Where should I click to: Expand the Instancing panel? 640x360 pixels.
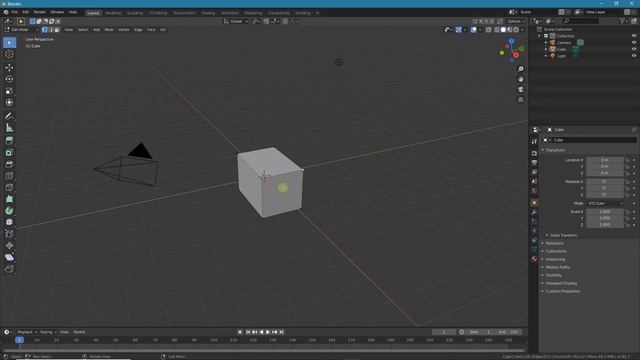click(556, 260)
